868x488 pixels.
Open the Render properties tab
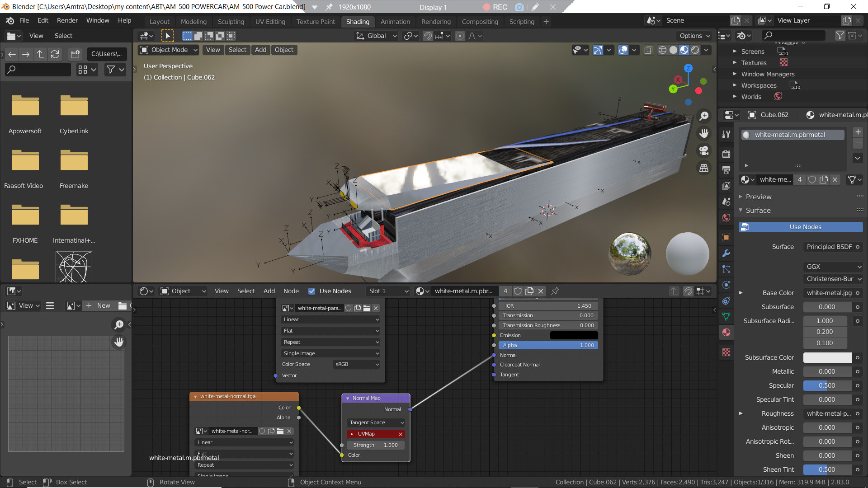tap(726, 154)
